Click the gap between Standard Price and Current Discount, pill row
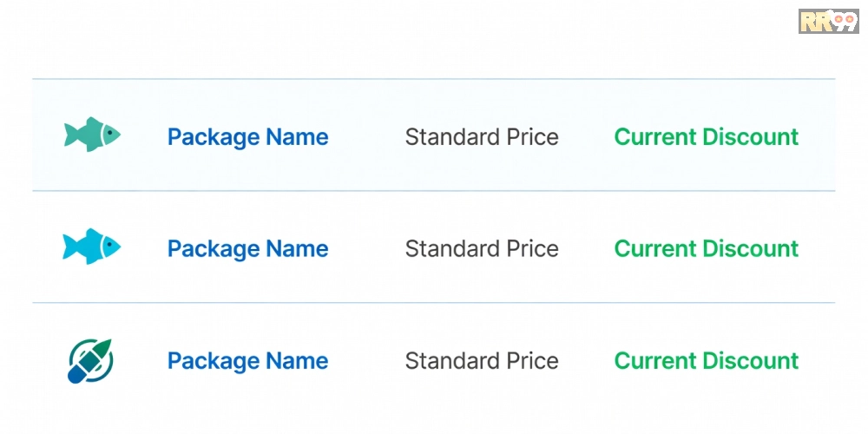 587,361
